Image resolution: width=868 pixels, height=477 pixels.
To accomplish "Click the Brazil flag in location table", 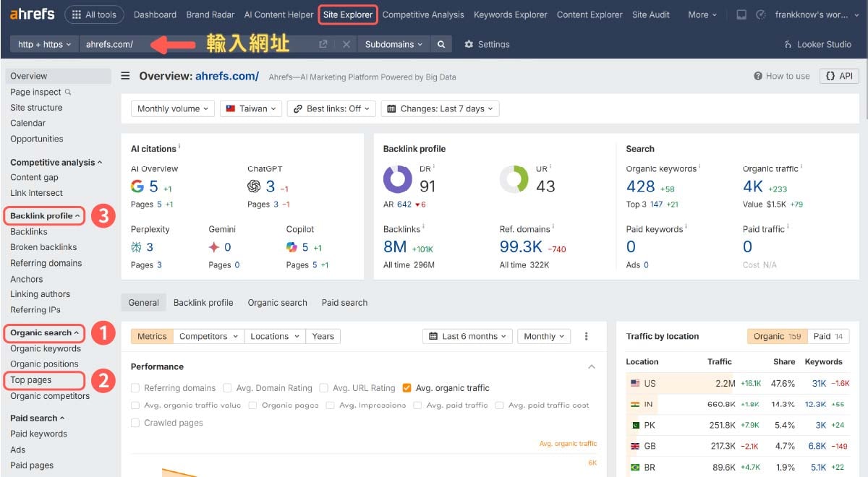I will tap(635, 467).
